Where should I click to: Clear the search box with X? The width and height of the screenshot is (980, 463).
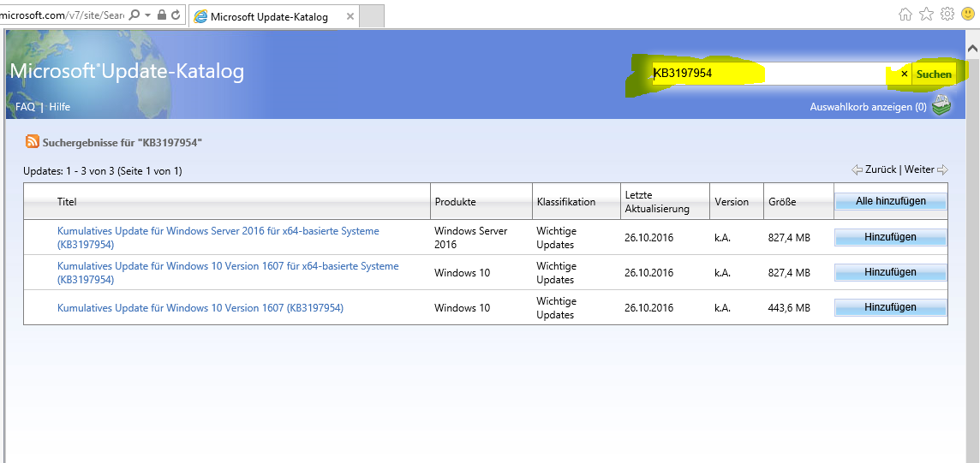pos(904,74)
